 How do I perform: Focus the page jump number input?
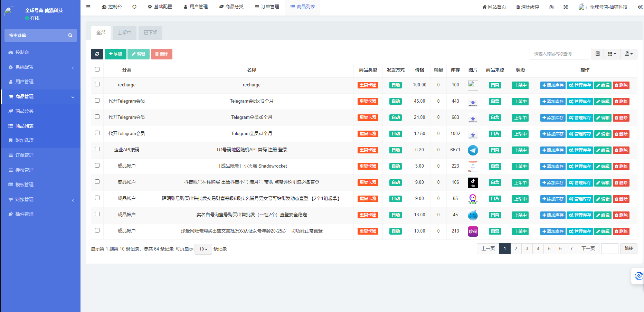609,249
